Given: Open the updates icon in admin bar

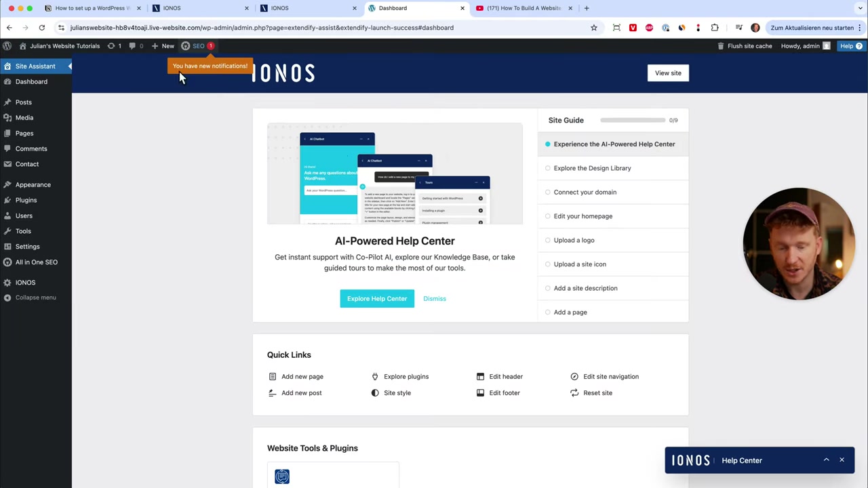Looking at the screenshot, I should (x=115, y=46).
